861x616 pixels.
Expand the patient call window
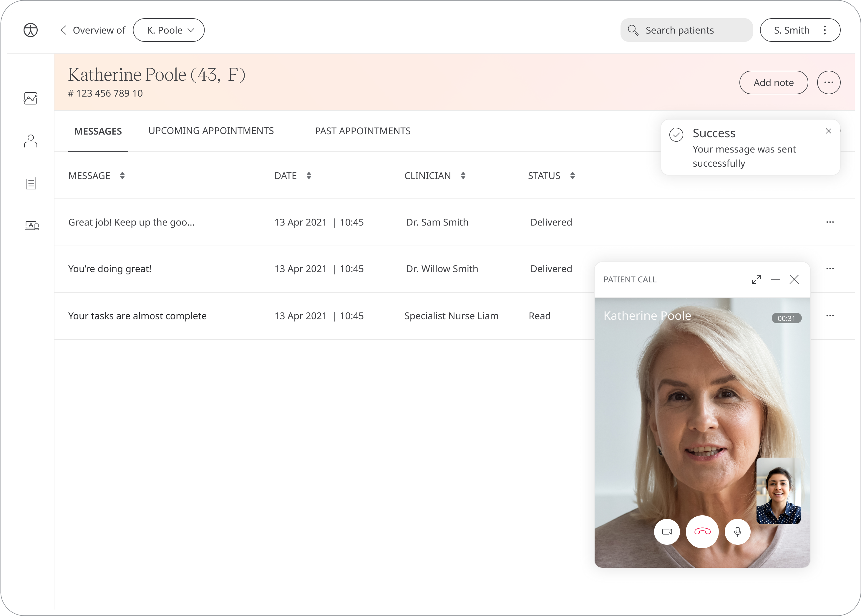tap(757, 279)
